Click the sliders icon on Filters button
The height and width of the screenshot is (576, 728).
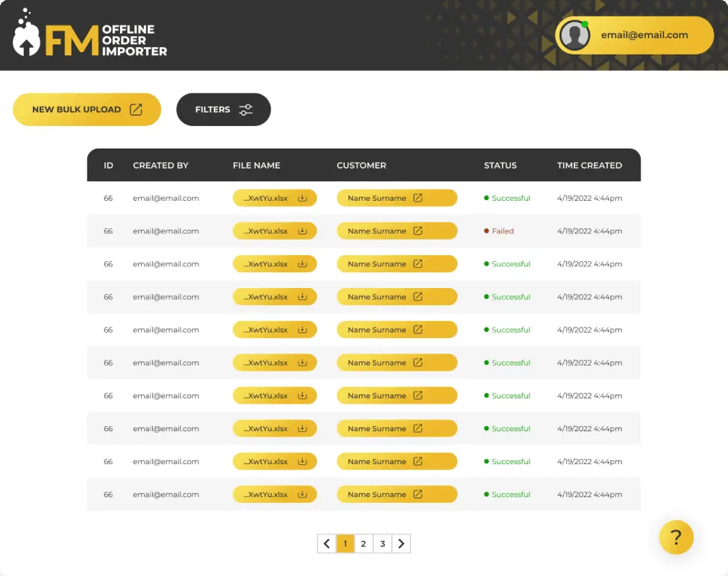coord(245,110)
